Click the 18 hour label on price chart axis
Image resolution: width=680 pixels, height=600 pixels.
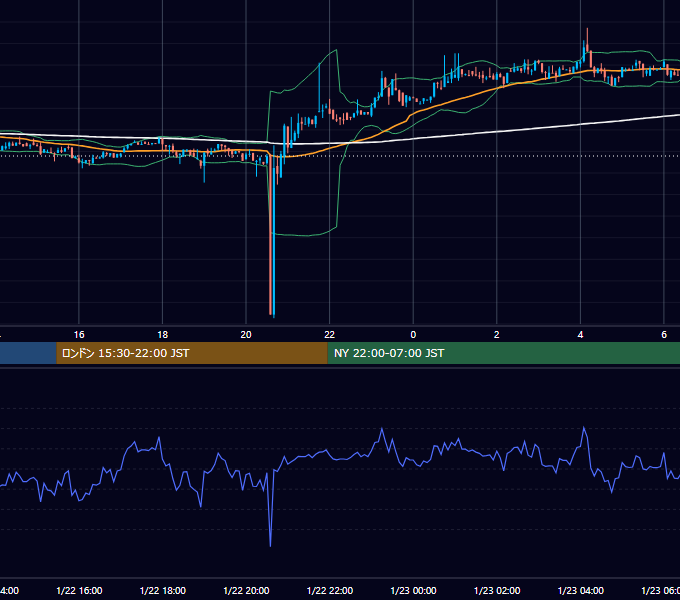click(x=163, y=335)
